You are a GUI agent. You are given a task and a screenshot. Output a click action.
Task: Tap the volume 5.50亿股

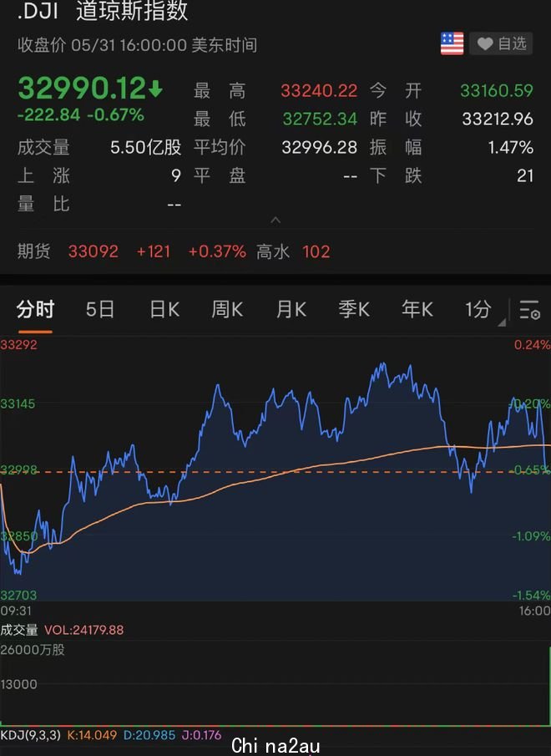coord(145,147)
